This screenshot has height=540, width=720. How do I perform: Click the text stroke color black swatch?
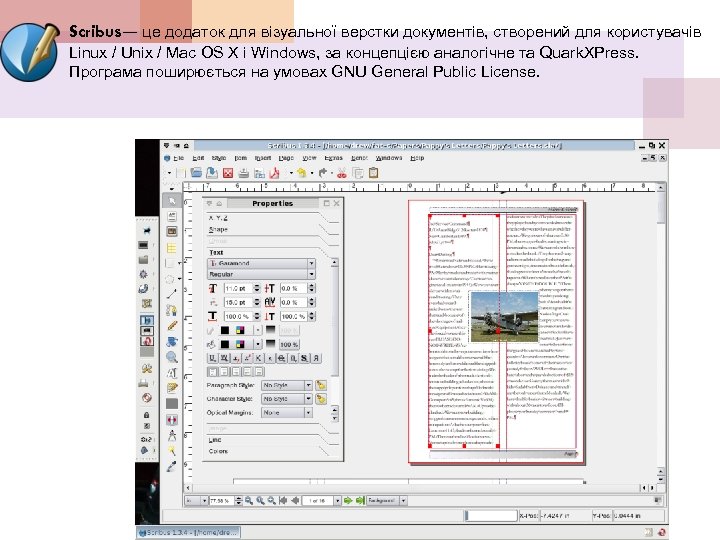[225, 330]
